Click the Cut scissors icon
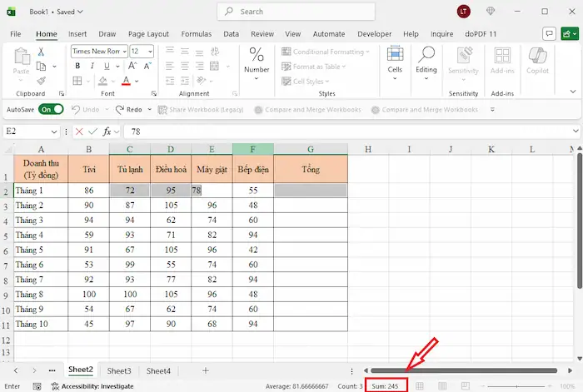The width and height of the screenshot is (583, 392). tap(41, 52)
